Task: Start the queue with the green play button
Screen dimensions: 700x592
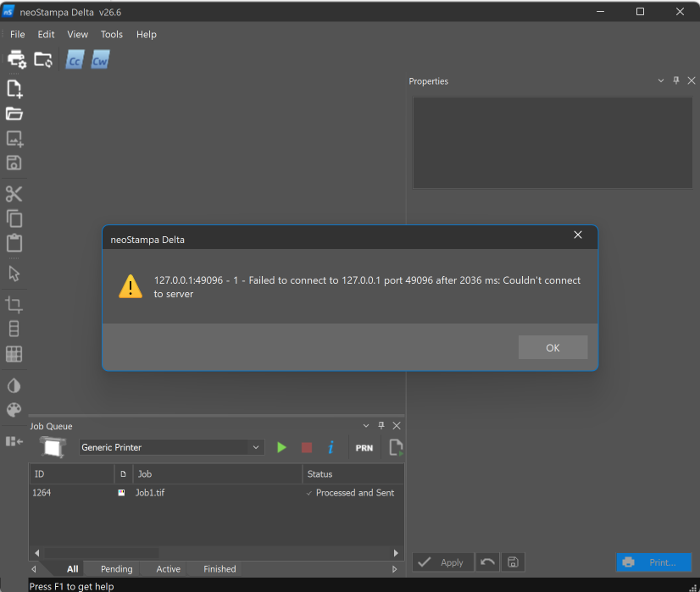Action: pos(281,447)
